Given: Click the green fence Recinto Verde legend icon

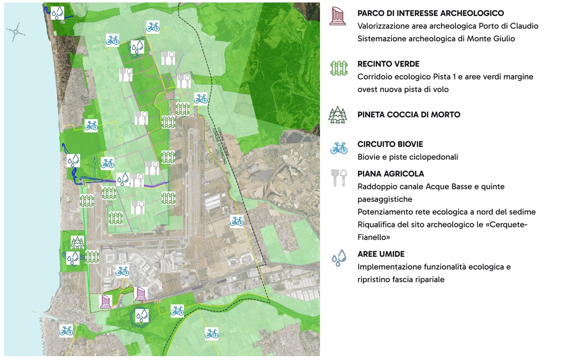Looking at the screenshot, I should tap(339, 68).
